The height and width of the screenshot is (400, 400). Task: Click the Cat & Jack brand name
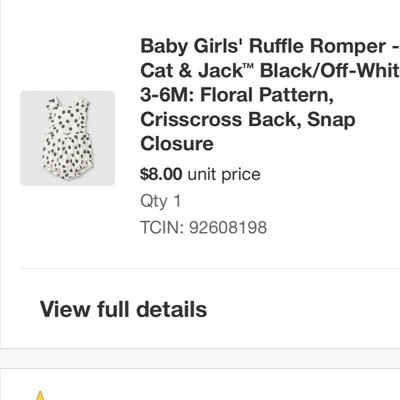pyautogui.click(x=192, y=70)
